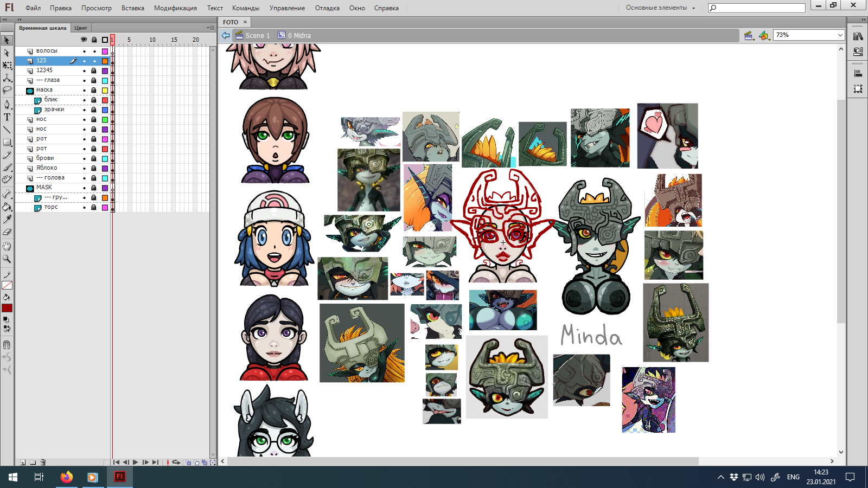Open the Components panel icon
Image resolution: width=868 pixels, height=488 pixels.
point(858,52)
